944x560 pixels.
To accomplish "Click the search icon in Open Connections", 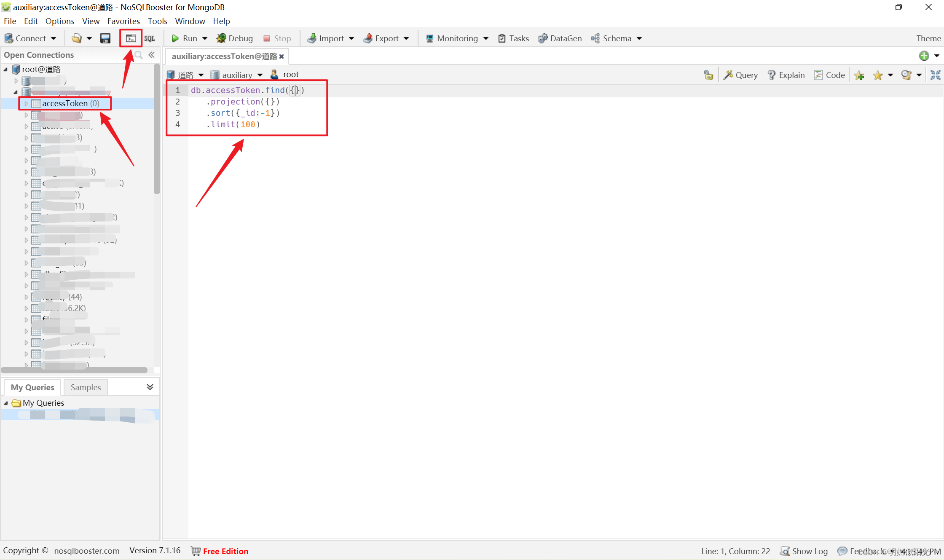I will (x=139, y=55).
